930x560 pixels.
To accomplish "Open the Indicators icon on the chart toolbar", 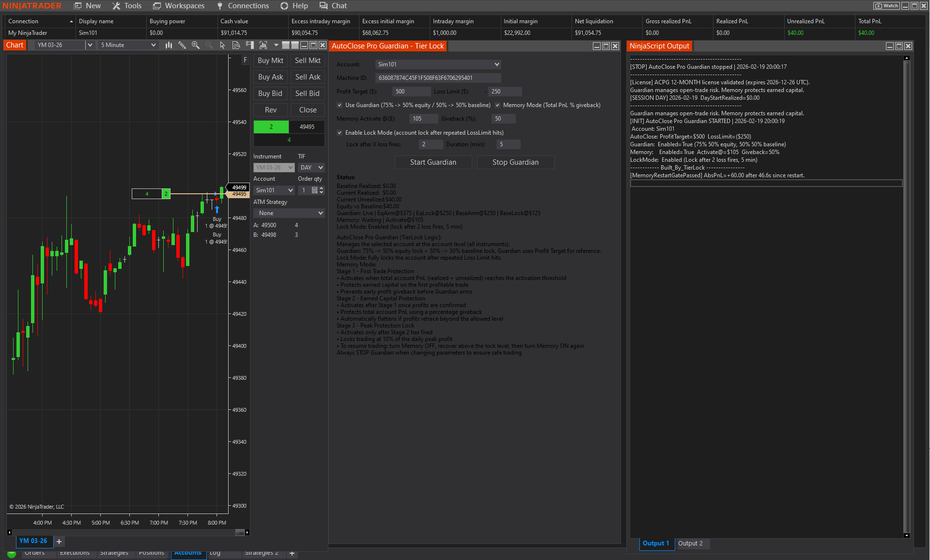I will (263, 45).
